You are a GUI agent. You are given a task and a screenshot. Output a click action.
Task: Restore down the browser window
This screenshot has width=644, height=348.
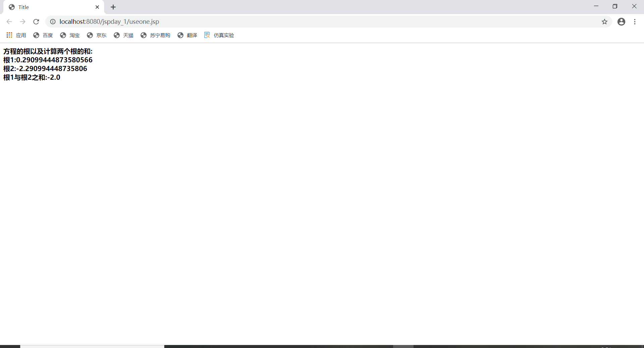pos(615,6)
